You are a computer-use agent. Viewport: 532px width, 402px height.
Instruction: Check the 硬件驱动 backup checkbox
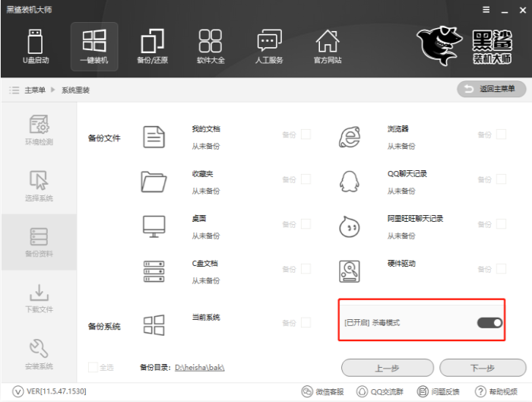point(501,269)
